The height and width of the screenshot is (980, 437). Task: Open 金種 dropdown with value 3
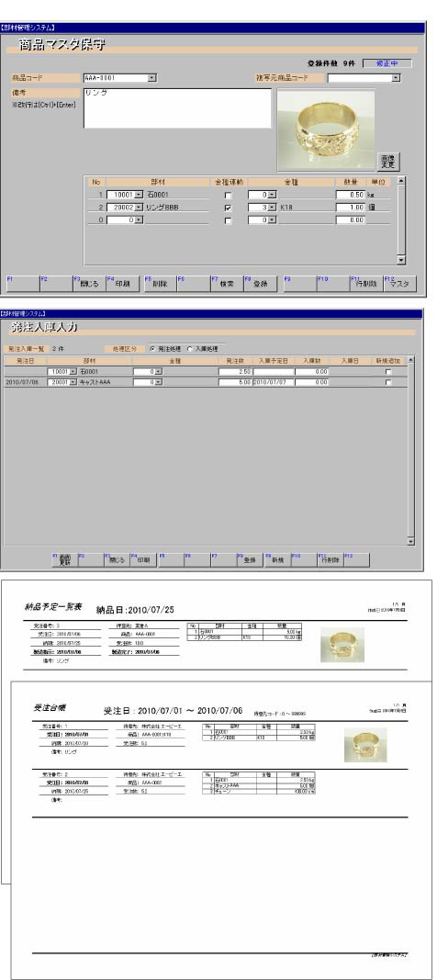(272, 208)
